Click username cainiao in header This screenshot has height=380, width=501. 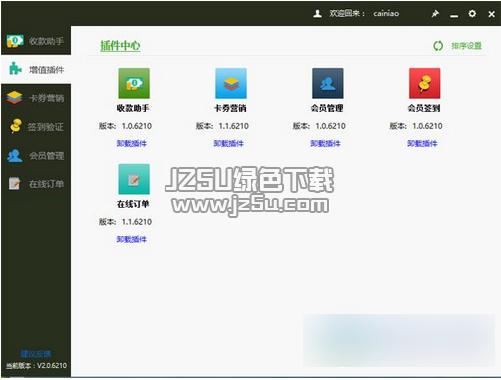386,14
